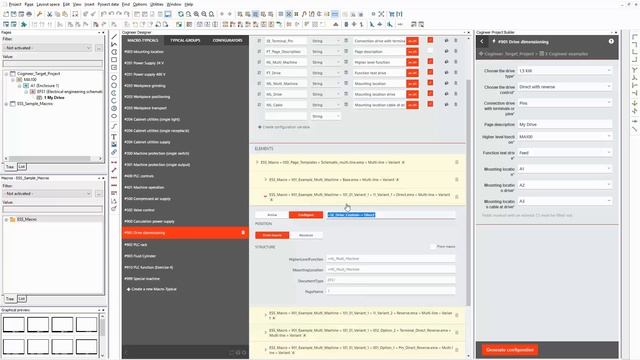Click the new project toolbar icon
Image resolution: width=640 pixels, height=360 pixels.
[6, 14]
